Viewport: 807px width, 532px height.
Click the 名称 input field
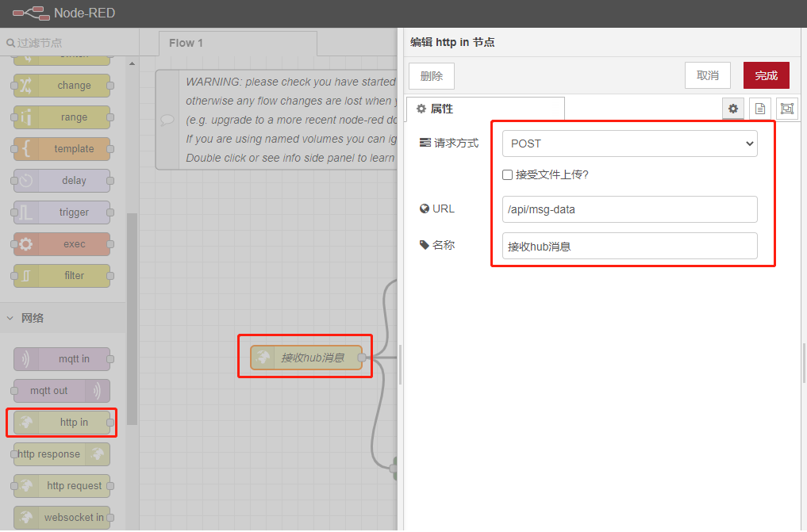point(629,247)
